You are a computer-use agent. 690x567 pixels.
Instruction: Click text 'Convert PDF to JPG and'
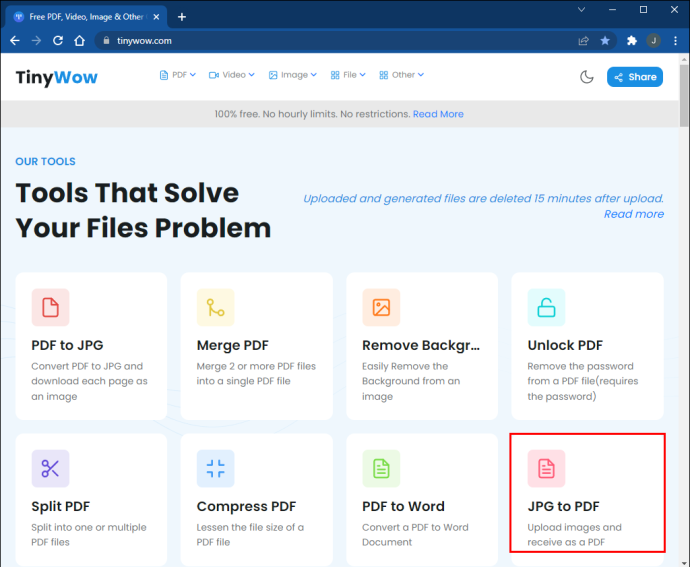[87, 366]
